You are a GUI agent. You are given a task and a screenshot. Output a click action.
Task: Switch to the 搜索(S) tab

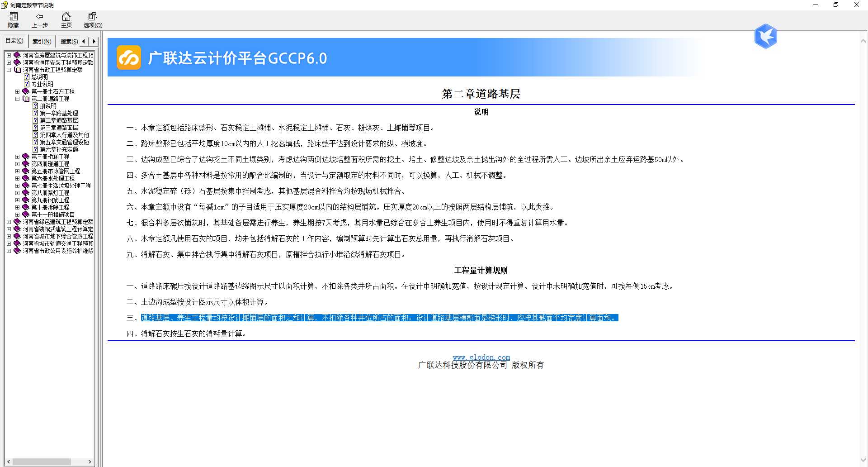point(69,41)
